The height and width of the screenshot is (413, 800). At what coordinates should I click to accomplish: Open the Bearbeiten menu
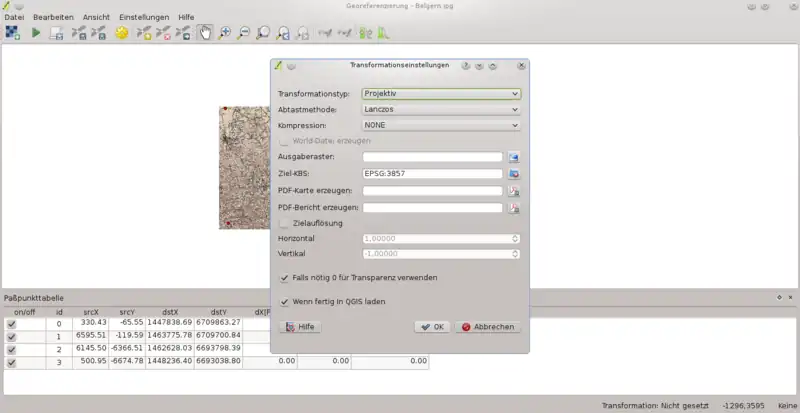(x=53, y=17)
